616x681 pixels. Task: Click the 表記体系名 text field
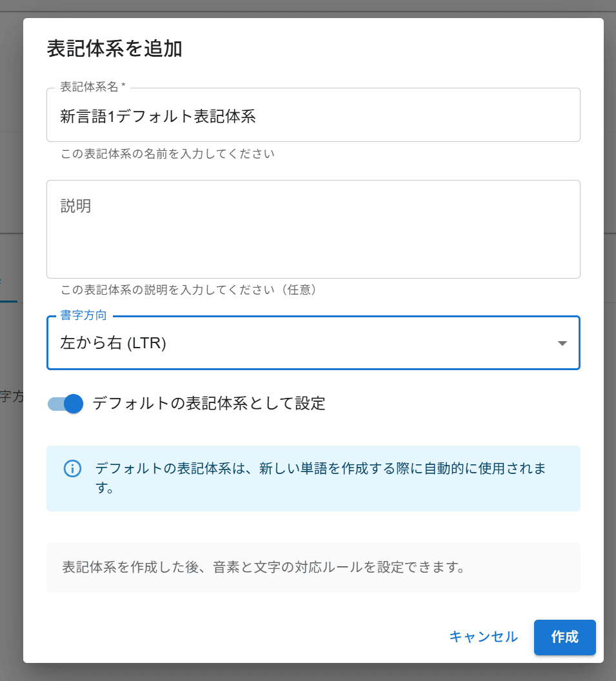click(313, 116)
